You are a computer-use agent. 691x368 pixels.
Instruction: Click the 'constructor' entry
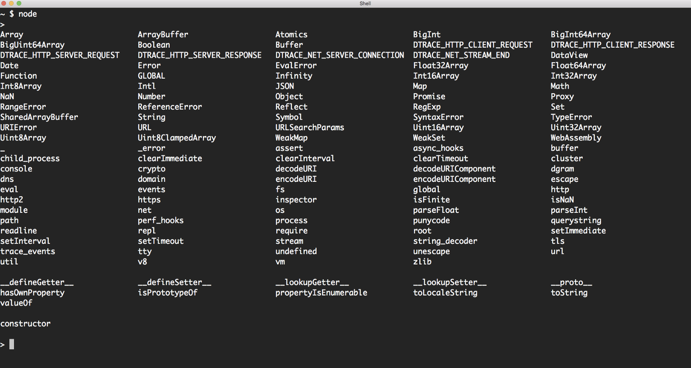tap(26, 323)
